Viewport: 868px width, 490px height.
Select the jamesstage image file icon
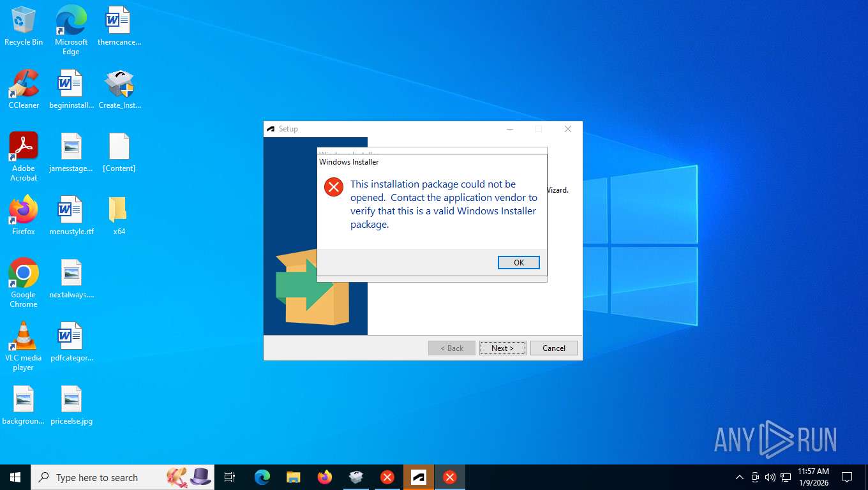(71, 153)
